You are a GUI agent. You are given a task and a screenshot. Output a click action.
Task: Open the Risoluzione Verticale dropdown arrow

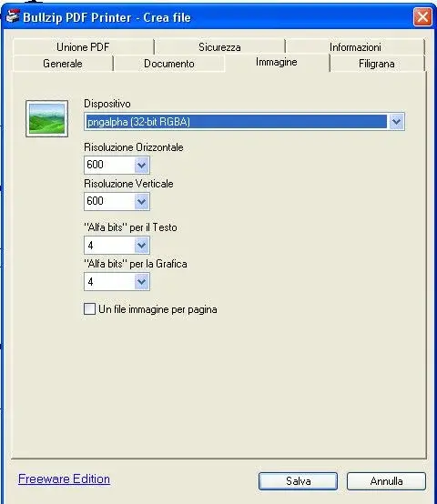coord(141,202)
